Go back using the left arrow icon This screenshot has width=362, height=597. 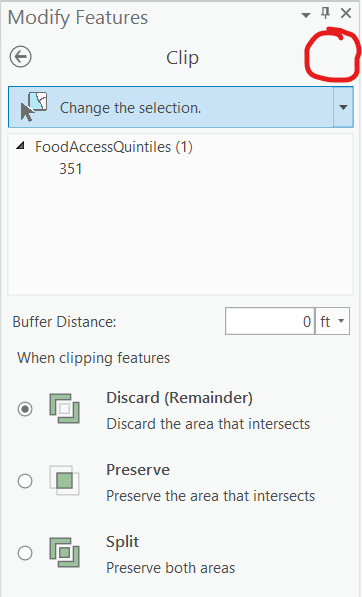click(21, 57)
